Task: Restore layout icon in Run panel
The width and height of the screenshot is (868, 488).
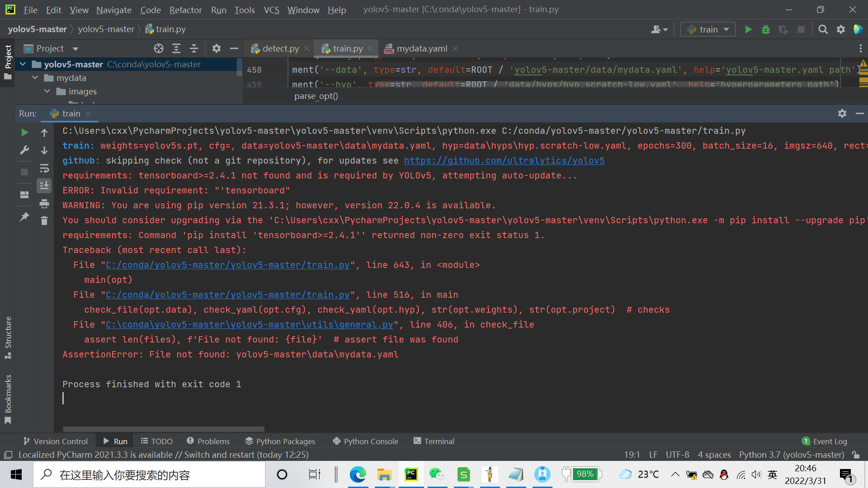Action: coord(25,194)
